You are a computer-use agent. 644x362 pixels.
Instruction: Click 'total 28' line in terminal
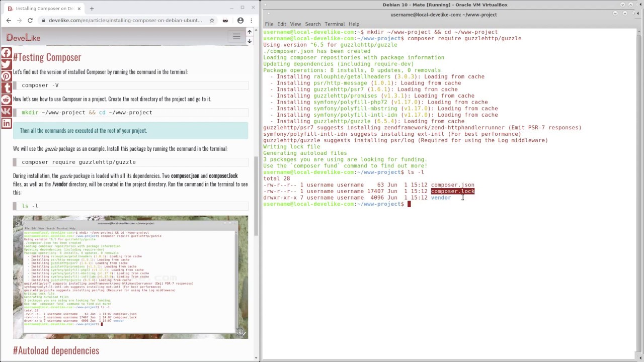[x=277, y=178]
